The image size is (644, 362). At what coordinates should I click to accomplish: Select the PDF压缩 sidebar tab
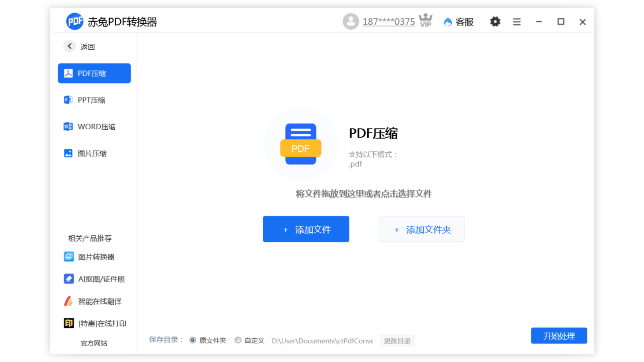pos(95,73)
